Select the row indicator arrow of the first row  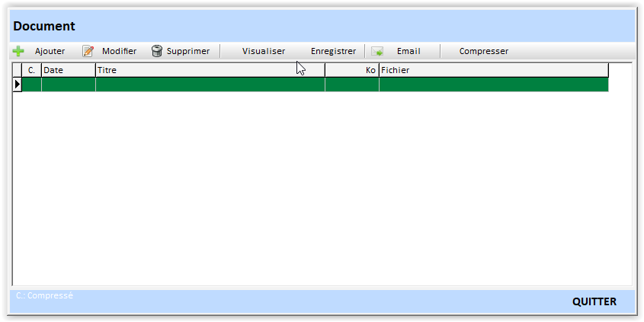tap(17, 84)
